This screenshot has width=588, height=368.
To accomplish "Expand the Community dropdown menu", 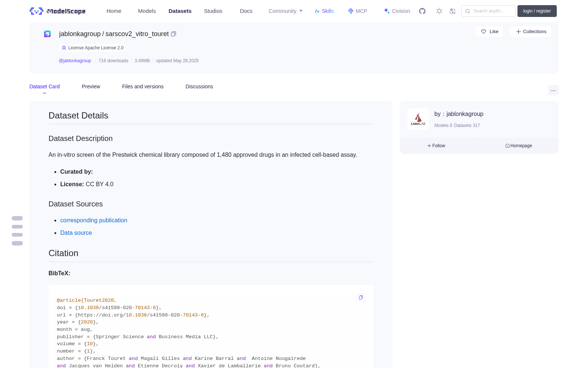I will [286, 11].
